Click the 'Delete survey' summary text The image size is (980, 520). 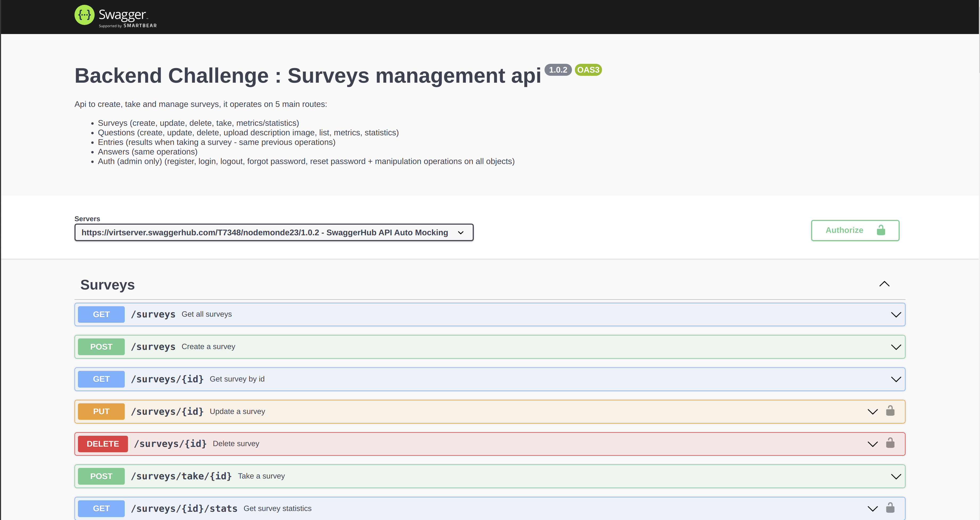pos(236,444)
